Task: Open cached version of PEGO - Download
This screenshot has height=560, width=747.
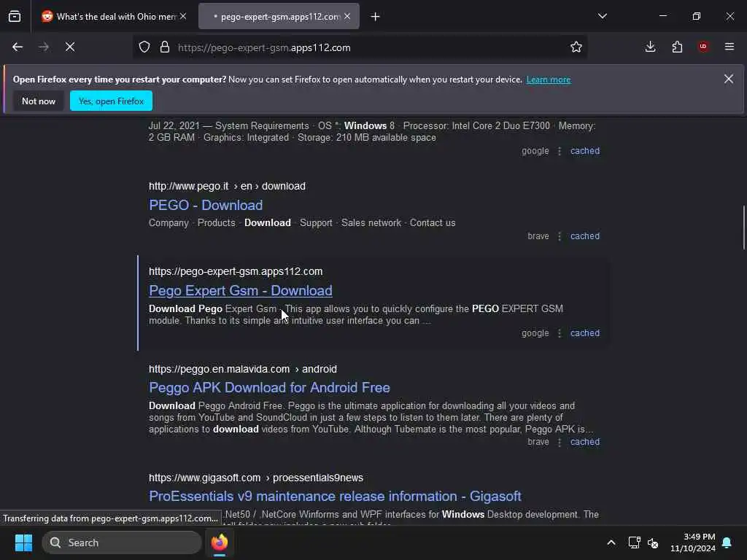Action: [585, 236]
